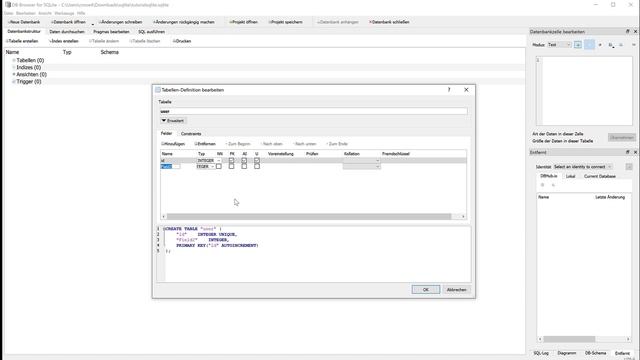Image resolution: width=640 pixels, height=360 pixels.
Task: Click Datenbank schließen in the toolbar
Action: click(x=389, y=22)
